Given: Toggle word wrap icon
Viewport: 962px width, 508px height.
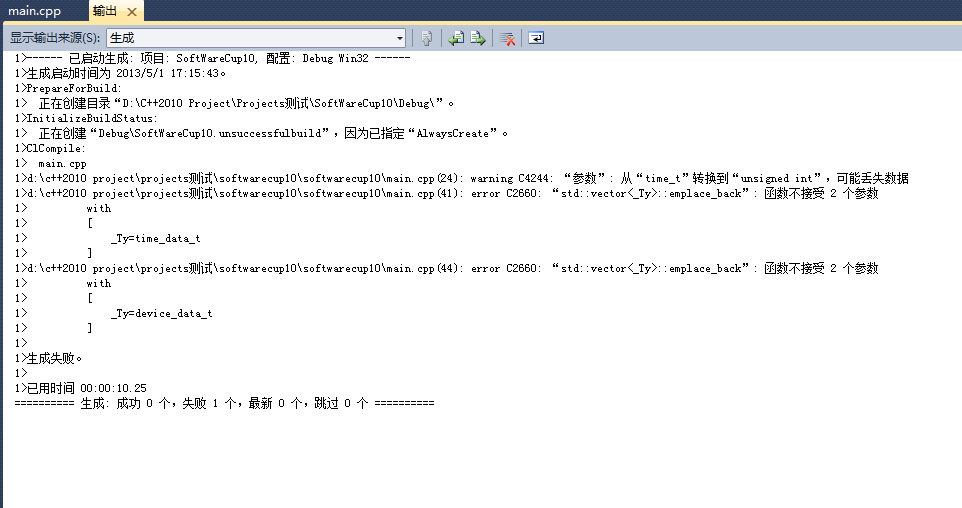Looking at the screenshot, I should click(536, 38).
